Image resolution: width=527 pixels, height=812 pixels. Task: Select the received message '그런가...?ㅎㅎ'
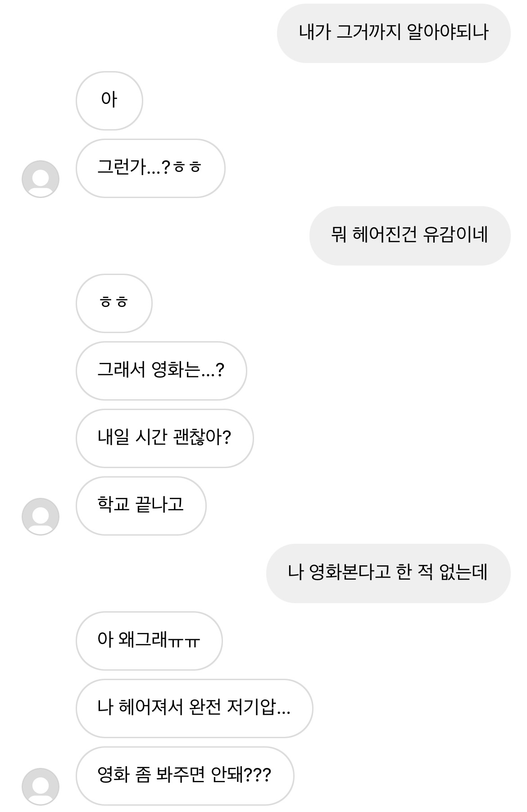click(150, 168)
